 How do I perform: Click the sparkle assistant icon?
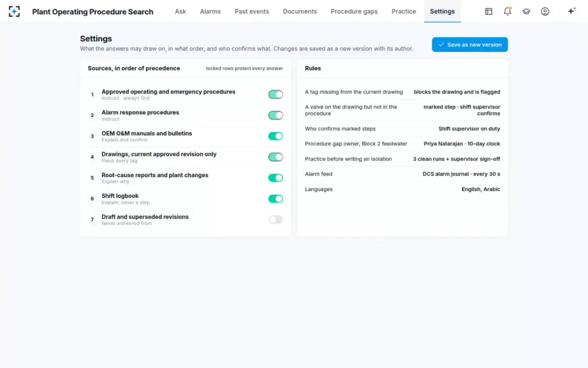(x=571, y=11)
